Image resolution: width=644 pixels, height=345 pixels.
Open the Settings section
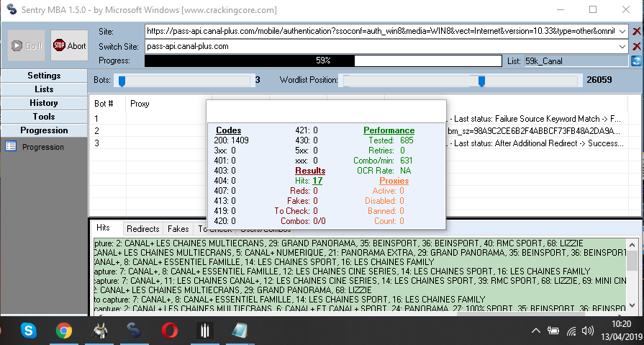[x=44, y=76]
